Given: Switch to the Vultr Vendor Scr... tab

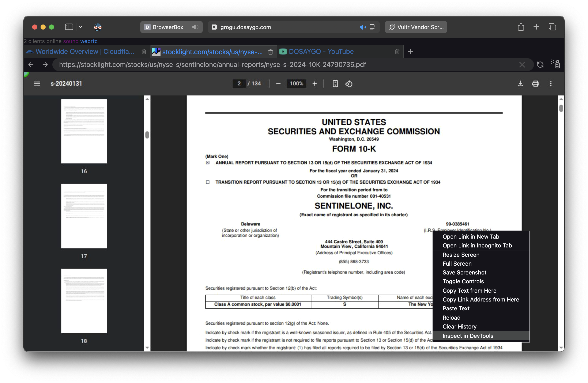Looking at the screenshot, I should pos(416,27).
